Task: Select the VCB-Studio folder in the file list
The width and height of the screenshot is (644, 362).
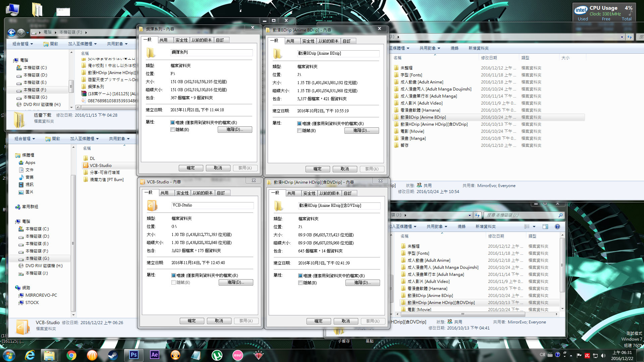Action: pyautogui.click(x=101, y=166)
